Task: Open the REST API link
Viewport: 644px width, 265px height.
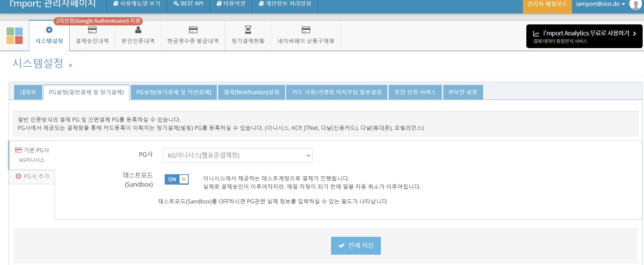Action: click(188, 4)
